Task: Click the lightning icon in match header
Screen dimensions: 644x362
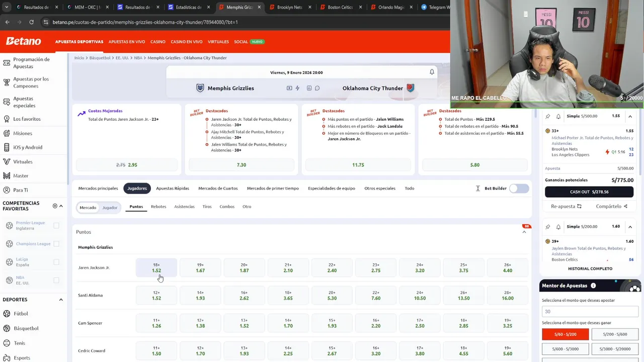Action: point(297,88)
